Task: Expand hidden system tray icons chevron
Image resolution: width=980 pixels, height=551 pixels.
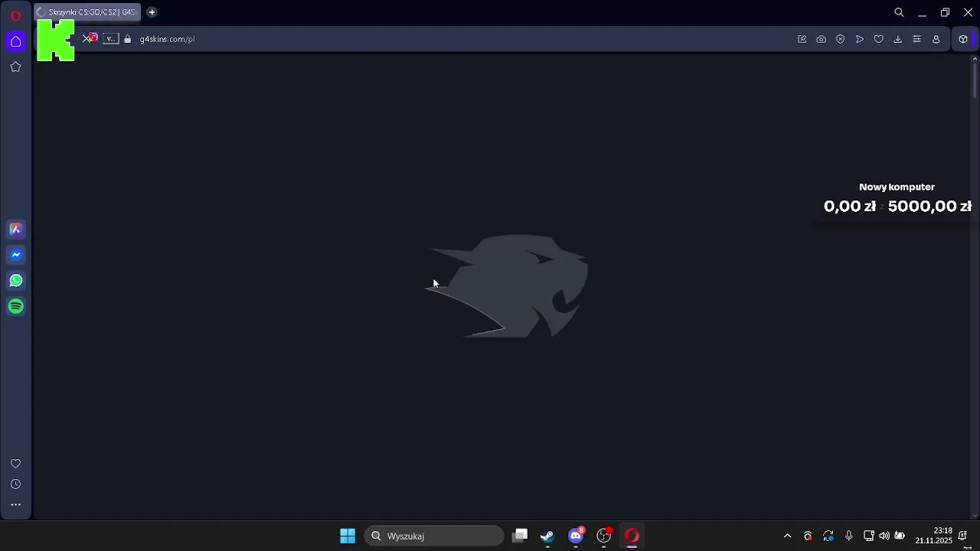Action: pos(787,536)
